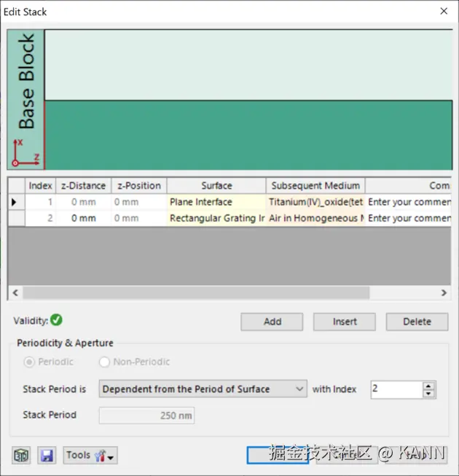The image size is (459, 476).
Task: Click the Surface column header
Action: [216, 185]
